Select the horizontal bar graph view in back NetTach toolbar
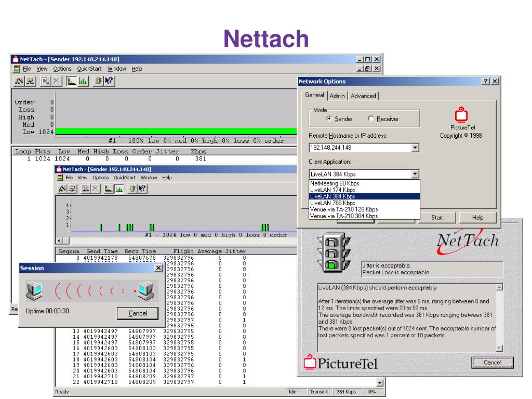Screen dimensions: 532x399 pos(71,81)
